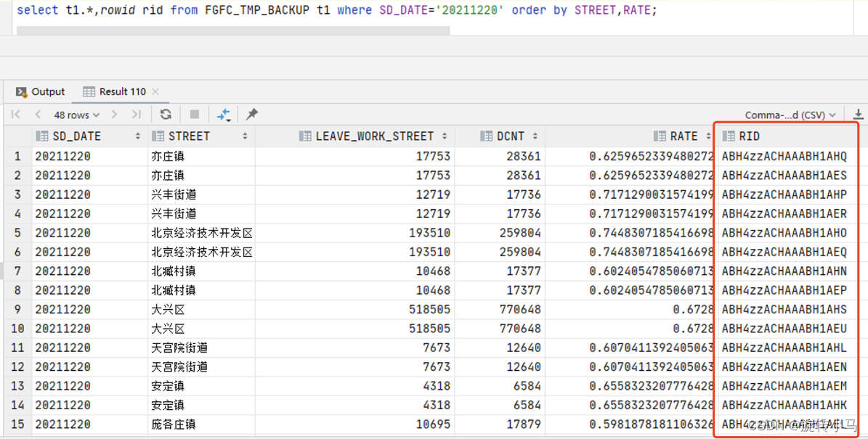Select STREET cell 大兴区 in row 9
The image size is (868, 439).
click(201, 310)
